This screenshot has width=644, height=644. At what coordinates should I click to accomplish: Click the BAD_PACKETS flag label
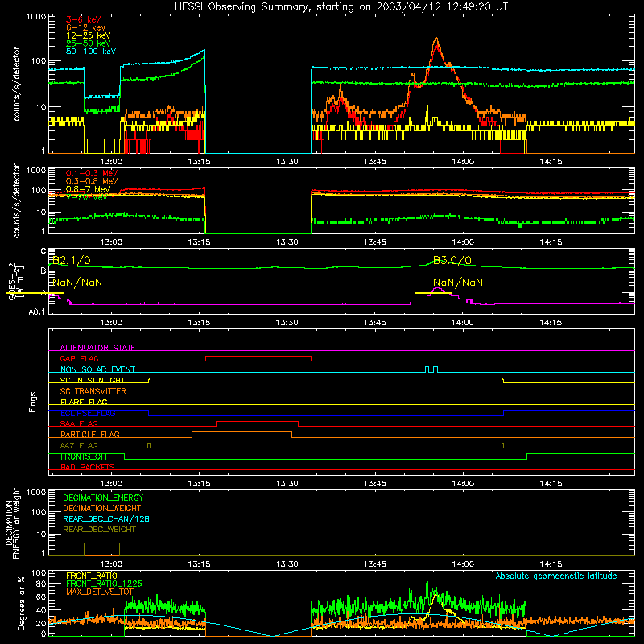tap(88, 467)
